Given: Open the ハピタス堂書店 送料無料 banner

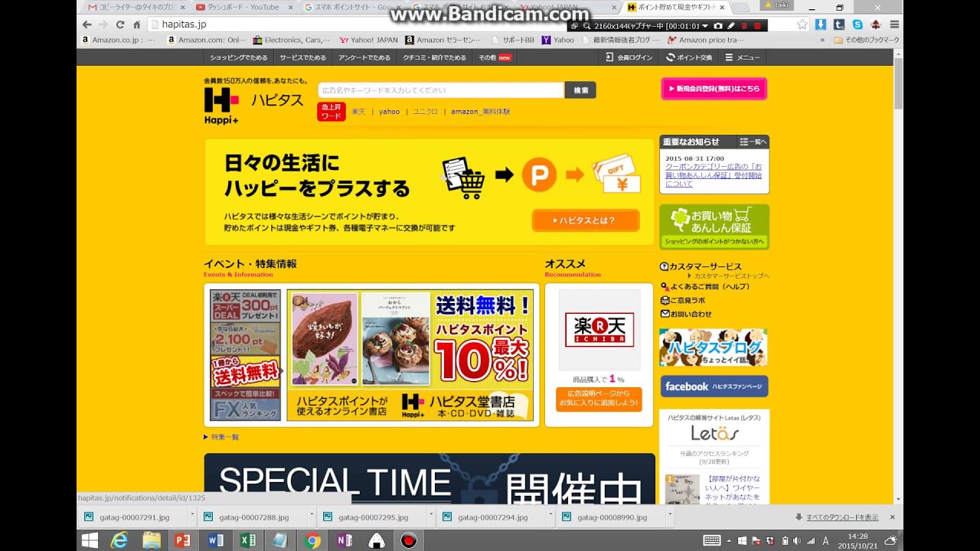Looking at the screenshot, I should tap(410, 355).
